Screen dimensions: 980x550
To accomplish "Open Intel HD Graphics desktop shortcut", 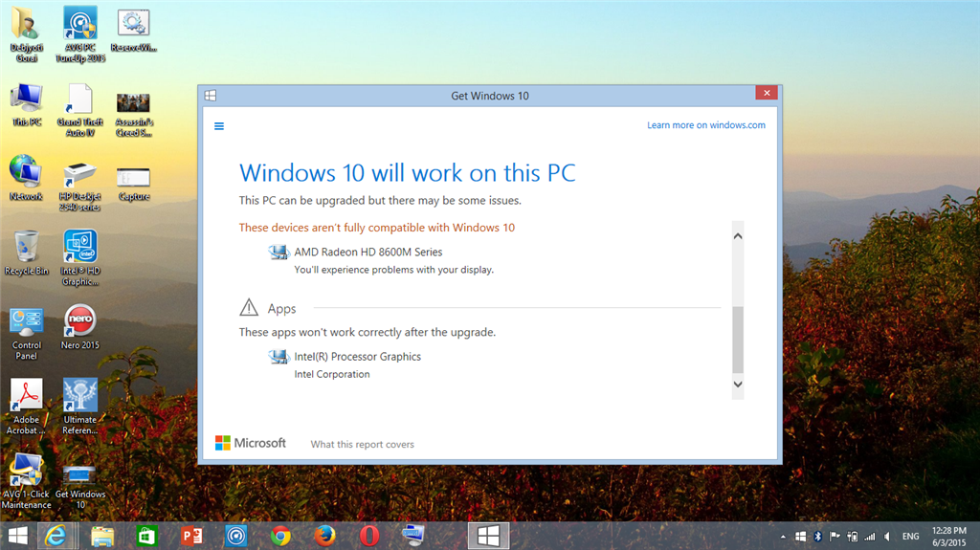I will pyautogui.click(x=80, y=257).
